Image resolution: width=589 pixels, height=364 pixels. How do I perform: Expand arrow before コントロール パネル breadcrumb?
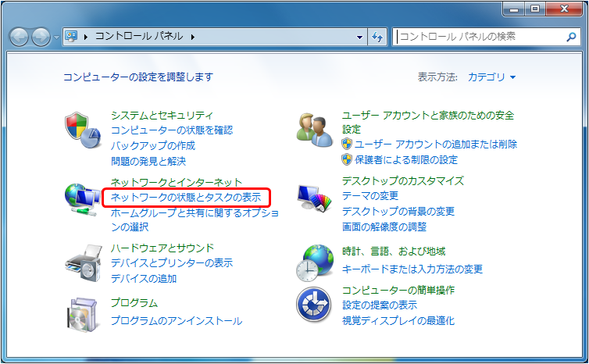tap(86, 37)
